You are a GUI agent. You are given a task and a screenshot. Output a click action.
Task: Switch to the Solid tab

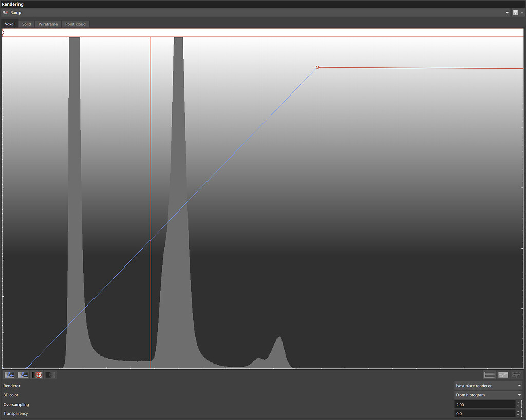pyautogui.click(x=26, y=24)
